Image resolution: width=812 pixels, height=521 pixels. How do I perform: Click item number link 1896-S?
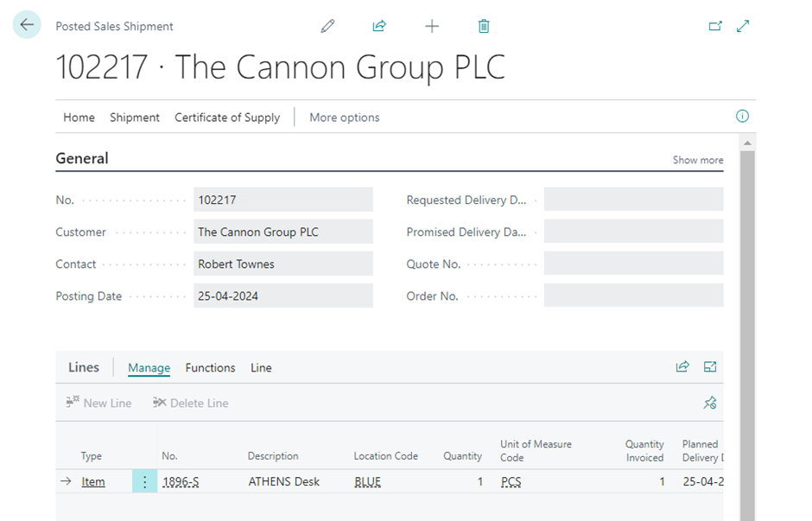(x=181, y=481)
